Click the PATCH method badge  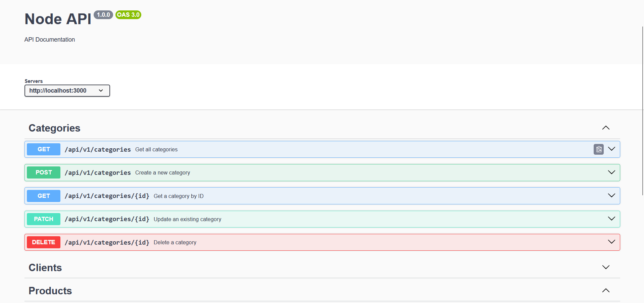click(x=44, y=219)
